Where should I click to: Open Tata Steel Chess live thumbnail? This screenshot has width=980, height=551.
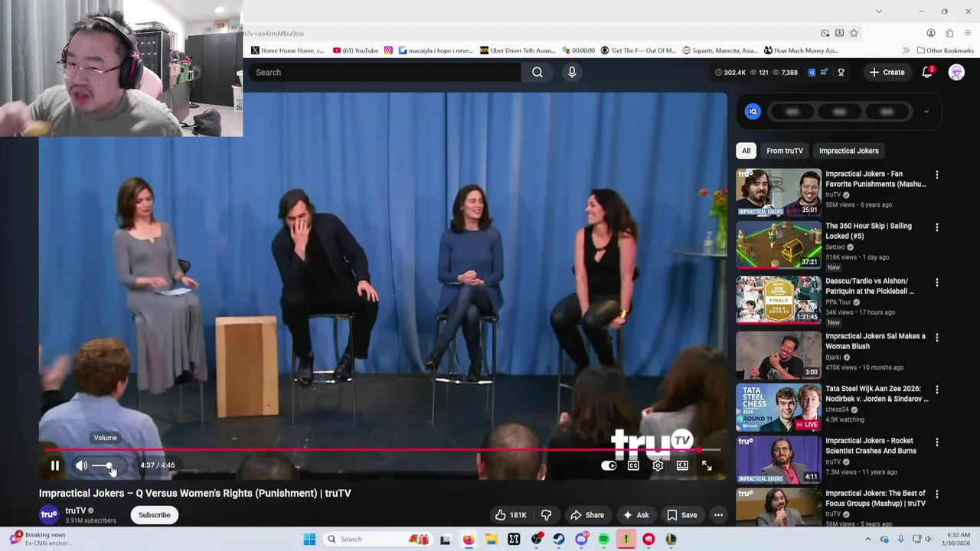[x=779, y=408]
